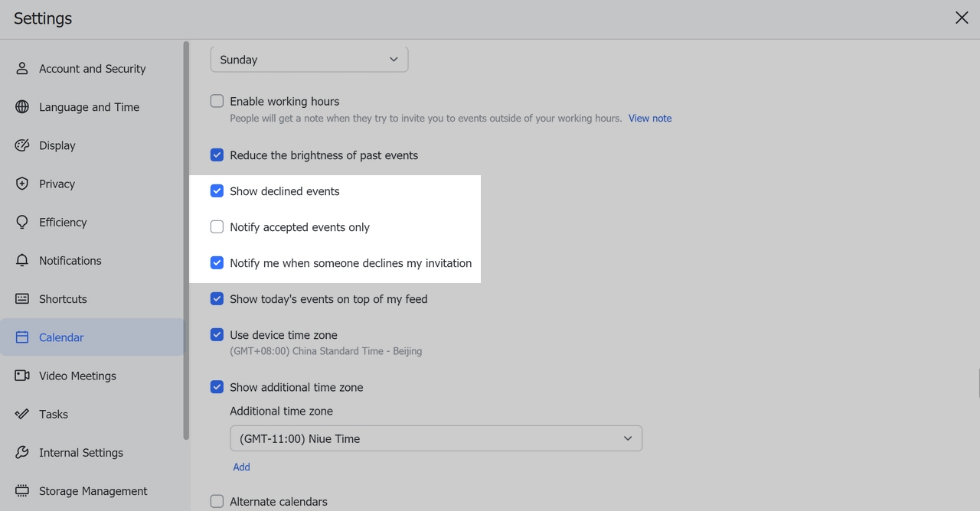Click the Language and Time globe icon

[22, 107]
